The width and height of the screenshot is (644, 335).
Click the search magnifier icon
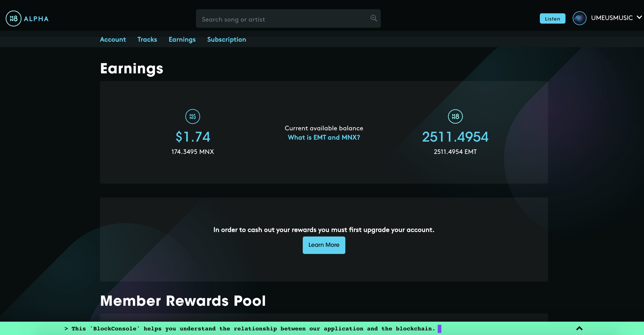(x=374, y=18)
